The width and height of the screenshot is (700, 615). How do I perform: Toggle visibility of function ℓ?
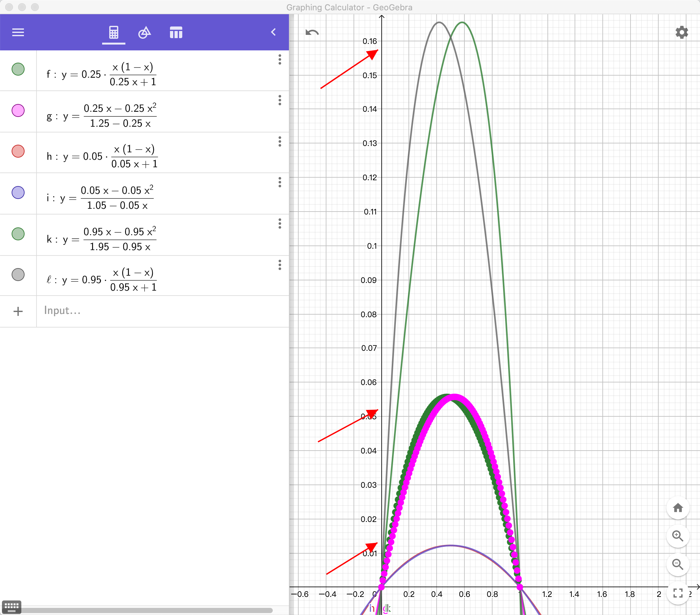click(18, 275)
